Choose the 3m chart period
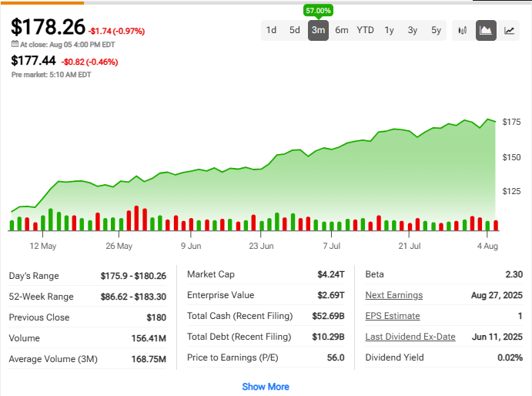Screen dimensions: 532x396 click(318, 30)
